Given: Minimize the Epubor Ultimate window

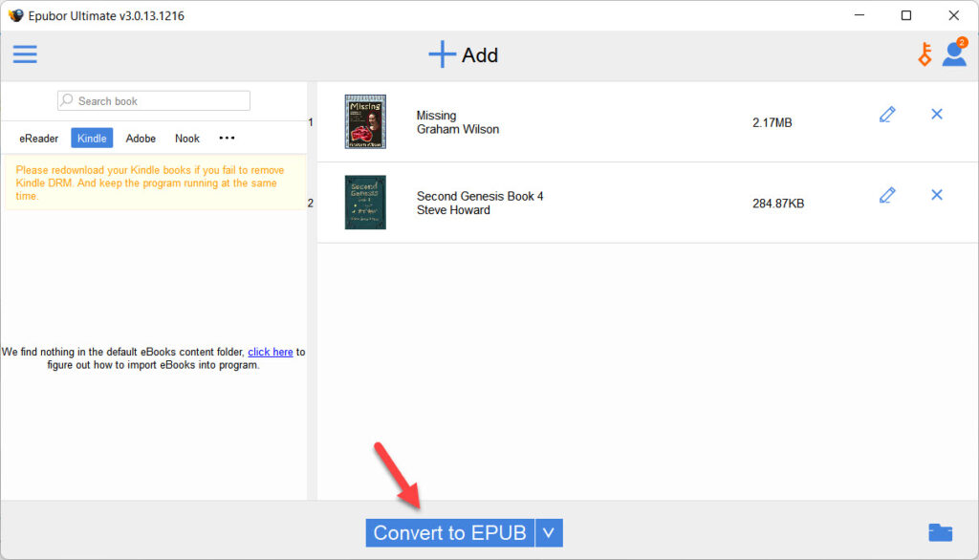Looking at the screenshot, I should 859,15.
